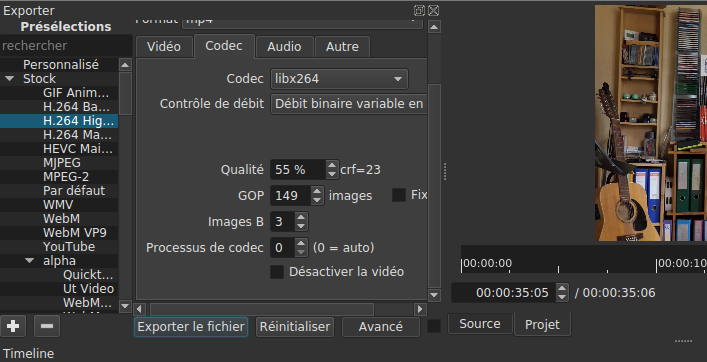This screenshot has width=707, height=362.
Task: Collapse the alpha preset folder
Action: click(x=29, y=261)
